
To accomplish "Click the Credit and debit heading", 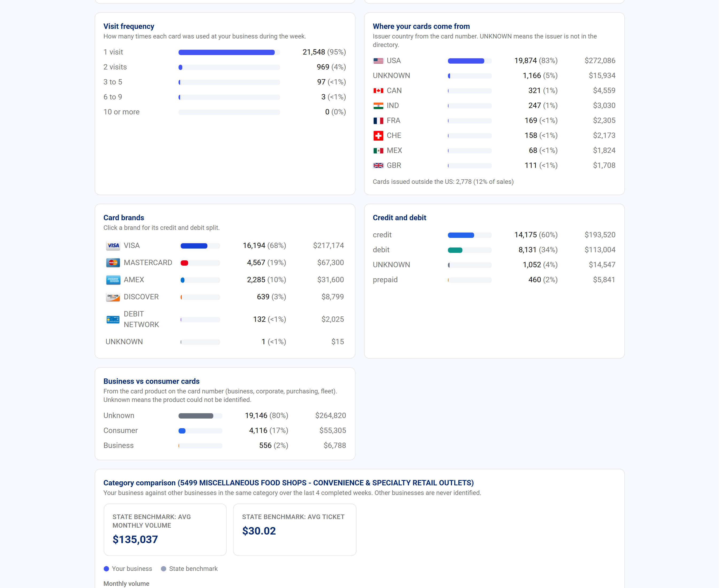I will 399,218.
